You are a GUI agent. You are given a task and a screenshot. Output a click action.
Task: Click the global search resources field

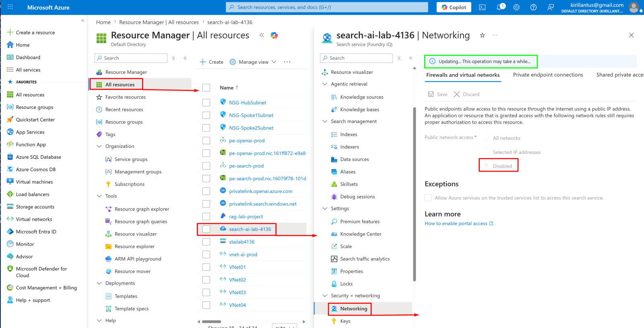[327, 7]
